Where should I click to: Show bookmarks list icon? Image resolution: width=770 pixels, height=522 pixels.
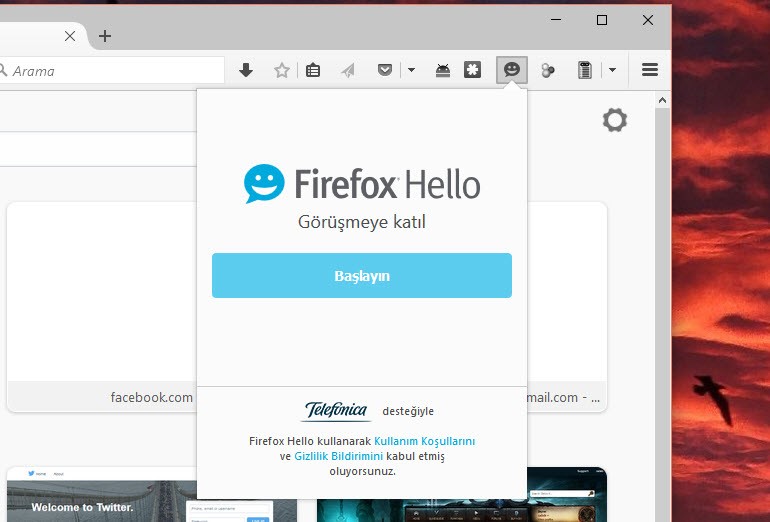(313, 70)
